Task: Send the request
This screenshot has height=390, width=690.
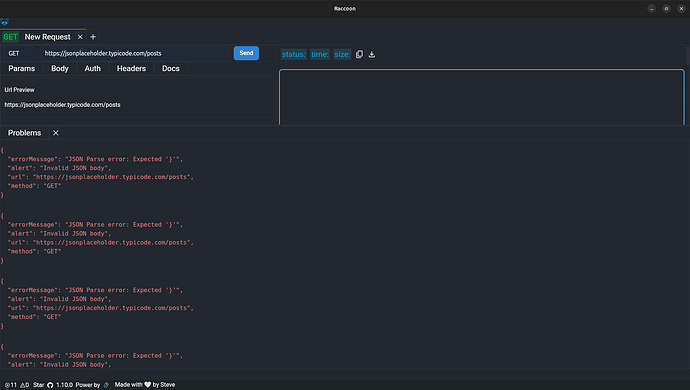Action: click(246, 53)
